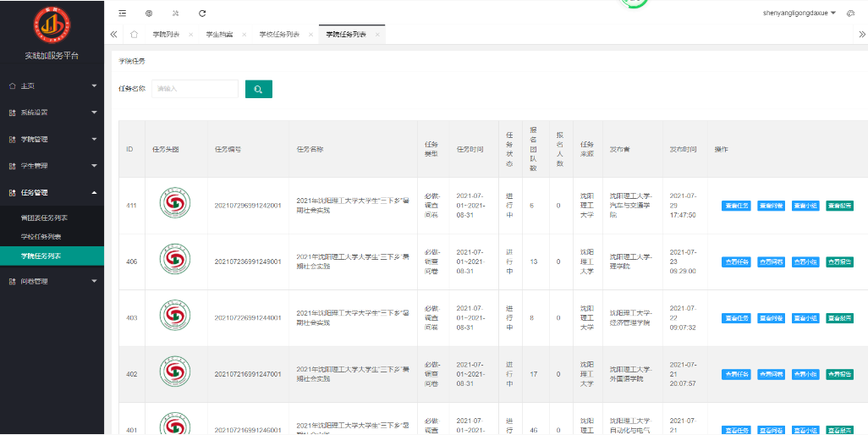Click the tools icon in top toolbar
The image size is (868, 435).
point(175,14)
